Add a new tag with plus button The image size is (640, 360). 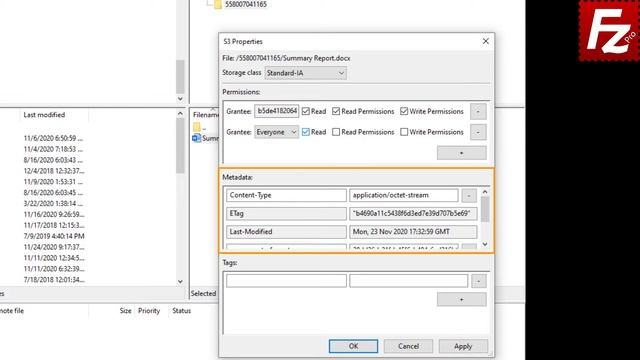pyautogui.click(x=462, y=300)
